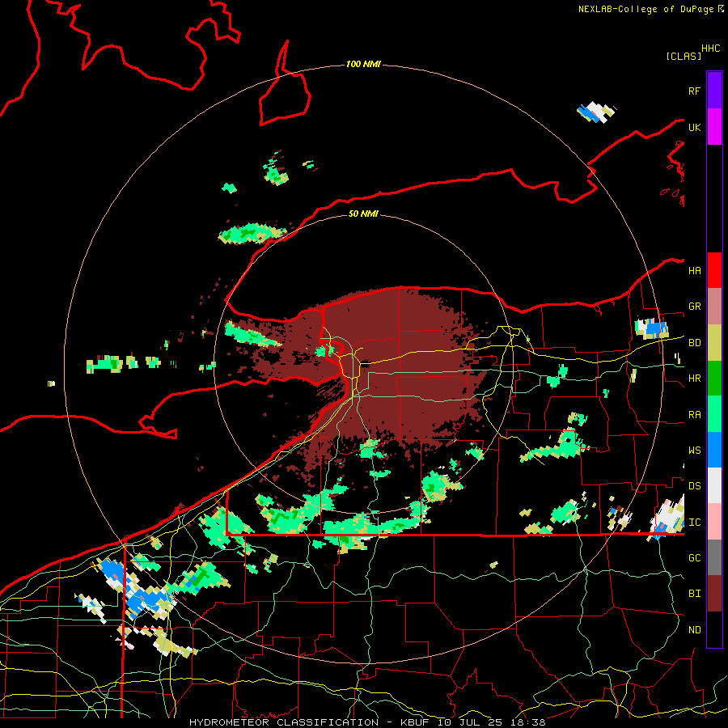Image resolution: width=728 pixels, height=728 pixels.
Task: Click the WS blue legend color block
Action: coord(714,450)
